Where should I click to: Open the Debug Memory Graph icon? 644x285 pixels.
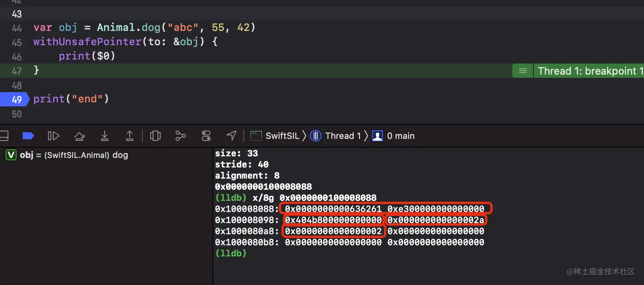pyautogui.click(x=181, y=136)
